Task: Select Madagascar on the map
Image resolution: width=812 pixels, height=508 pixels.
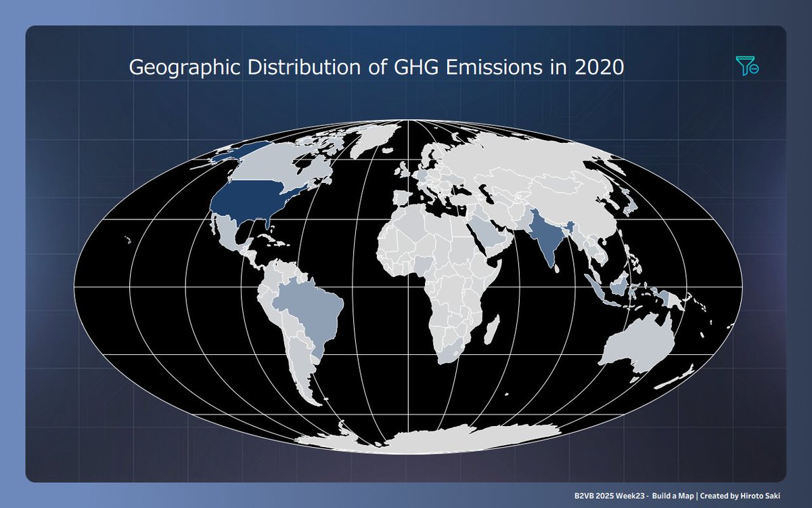Action: (x=492, y=330)
